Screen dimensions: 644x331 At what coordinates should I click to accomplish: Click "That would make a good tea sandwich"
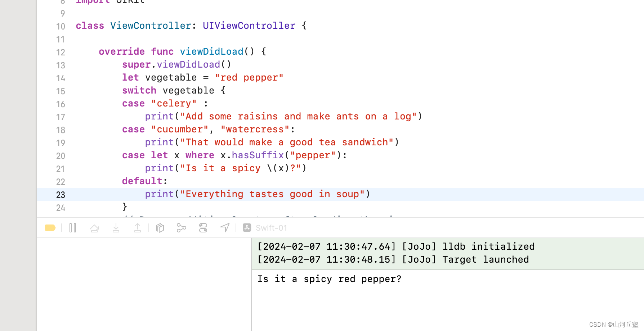point(287,142)
